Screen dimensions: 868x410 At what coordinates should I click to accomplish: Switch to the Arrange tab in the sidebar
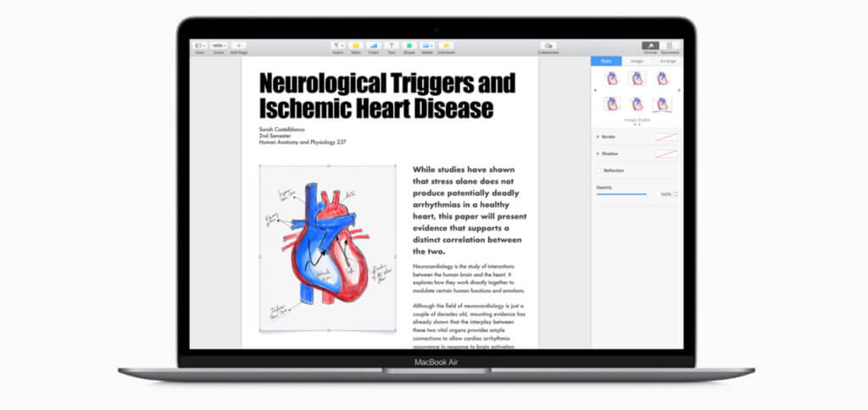tap(668, 61)
